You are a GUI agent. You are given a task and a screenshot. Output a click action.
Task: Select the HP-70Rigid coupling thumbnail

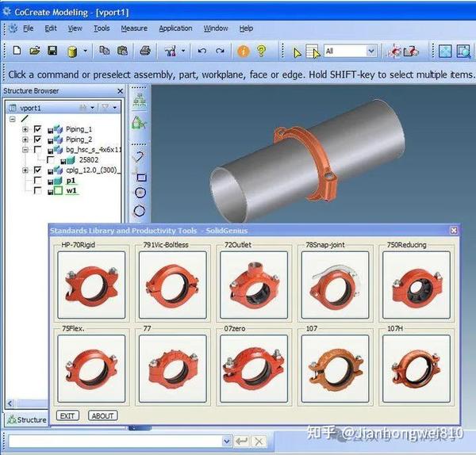click(91, 285)
